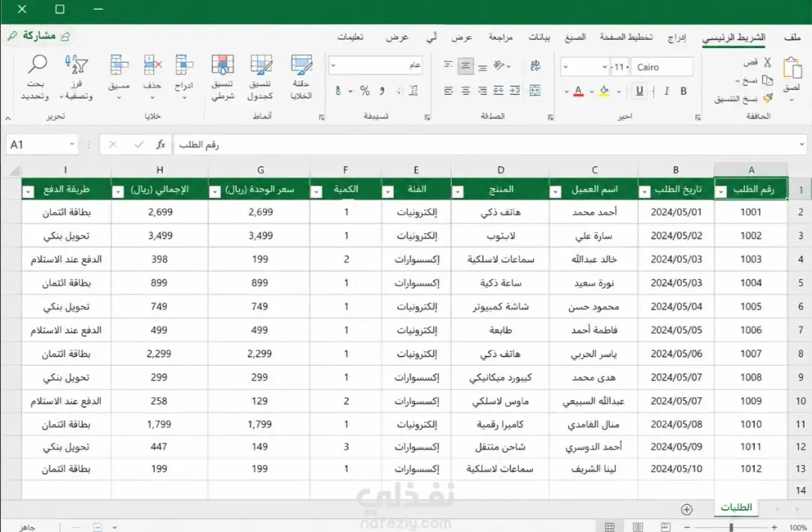
Task: Activate the Format Painter brush
Action: [768, 98]
